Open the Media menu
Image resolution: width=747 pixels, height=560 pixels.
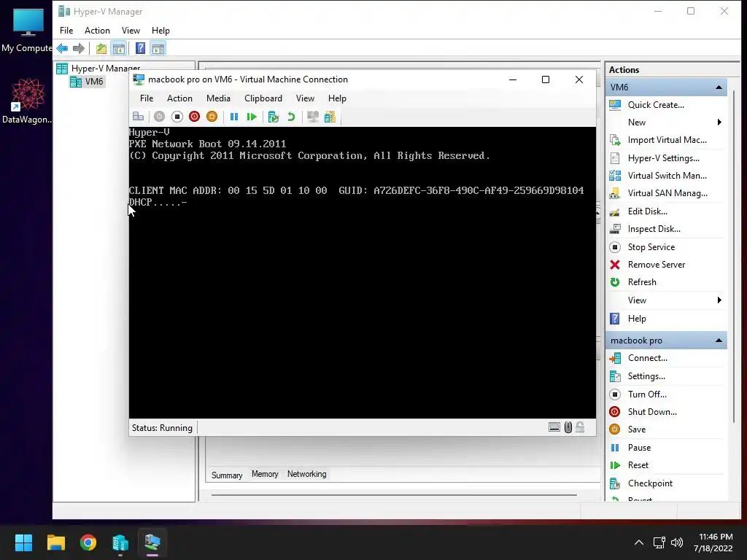click(218, 98)
